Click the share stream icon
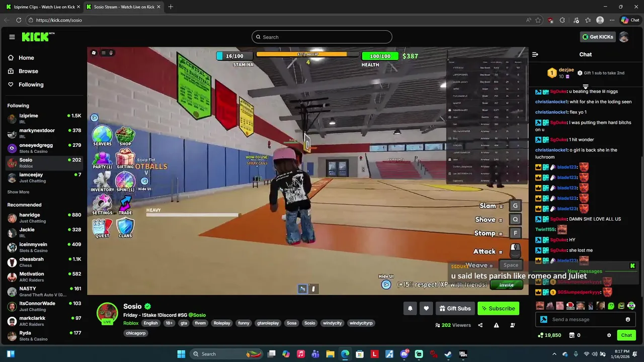Screen dimensions: 644x362 (480, 325)
